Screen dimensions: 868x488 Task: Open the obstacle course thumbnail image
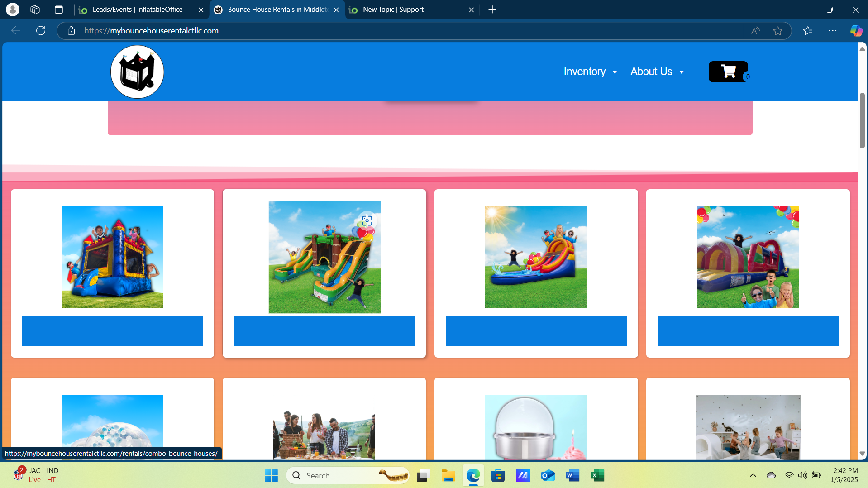click(x=748, y=257)
